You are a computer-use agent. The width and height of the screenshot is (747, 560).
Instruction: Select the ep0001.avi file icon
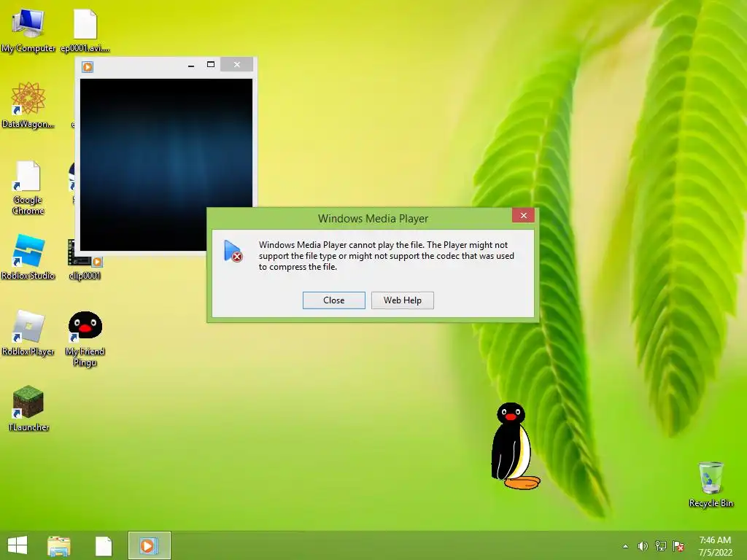85,31
